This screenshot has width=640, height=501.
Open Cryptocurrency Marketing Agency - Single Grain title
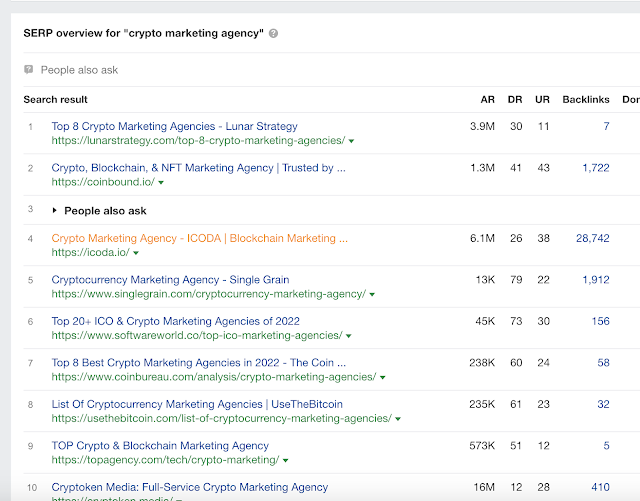(x=170, y=280)
